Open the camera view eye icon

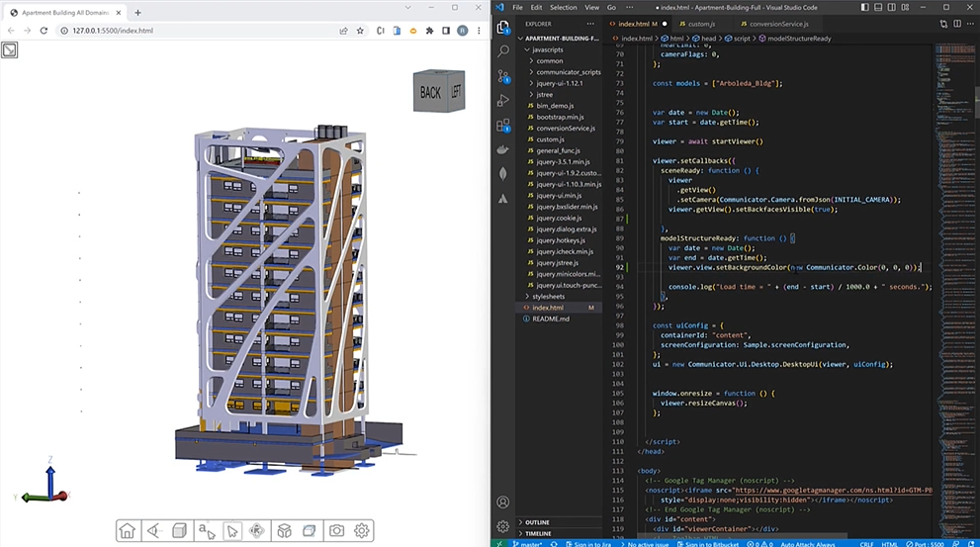tap(153, 531)
